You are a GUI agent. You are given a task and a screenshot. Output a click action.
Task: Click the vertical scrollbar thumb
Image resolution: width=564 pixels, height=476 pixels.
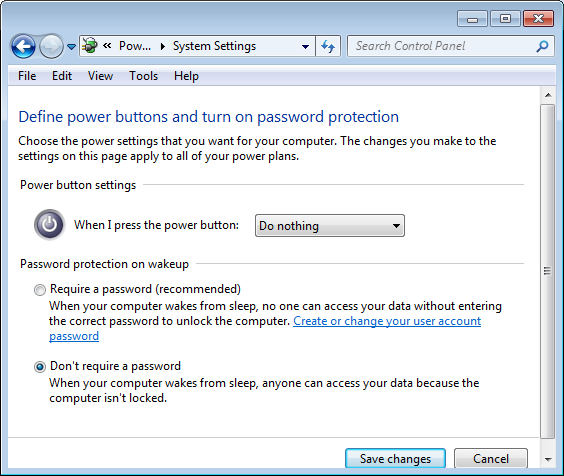[547, 272]
